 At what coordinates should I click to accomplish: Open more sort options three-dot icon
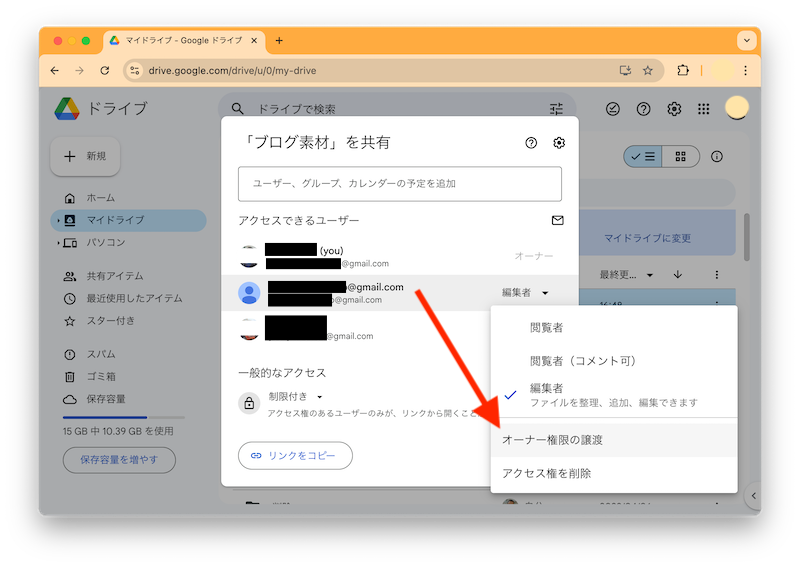click(x=717, y=275)
